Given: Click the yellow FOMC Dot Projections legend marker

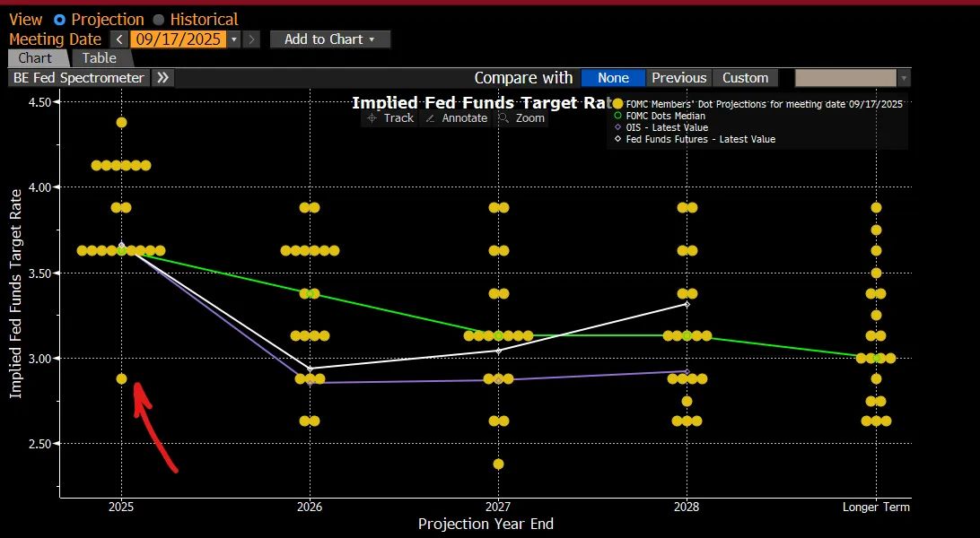Looking at the screenshot, I should (x=617, y=103).
